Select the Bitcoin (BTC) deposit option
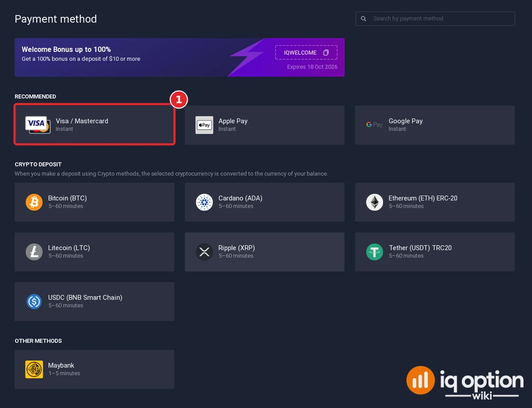This screenshot has width=532, height=408. 94,202
